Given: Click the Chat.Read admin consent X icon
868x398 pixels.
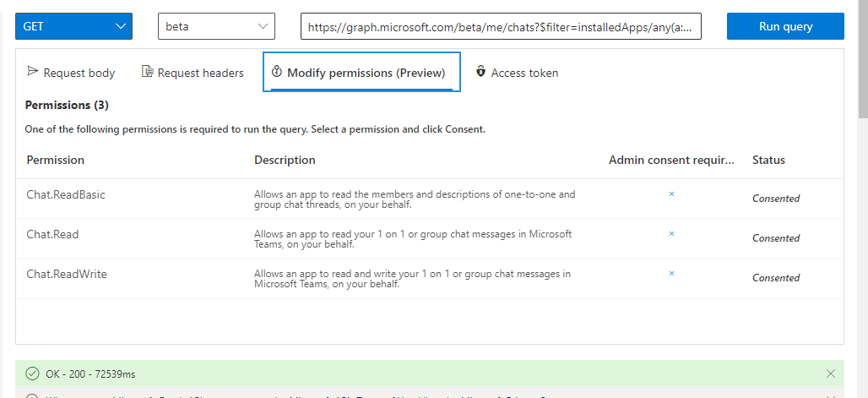Looking at the screenshot, I should coord(671,234).
